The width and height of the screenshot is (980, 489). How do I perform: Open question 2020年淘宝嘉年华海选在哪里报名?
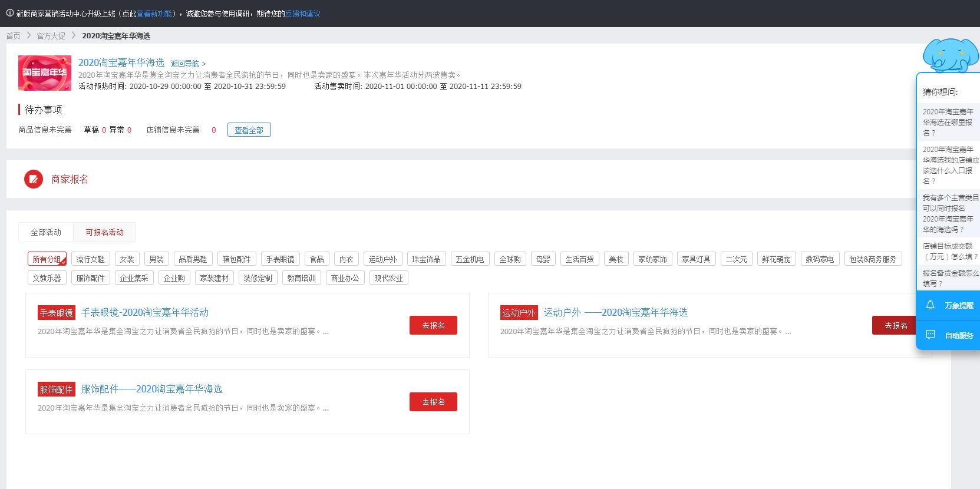click(949, 122)
